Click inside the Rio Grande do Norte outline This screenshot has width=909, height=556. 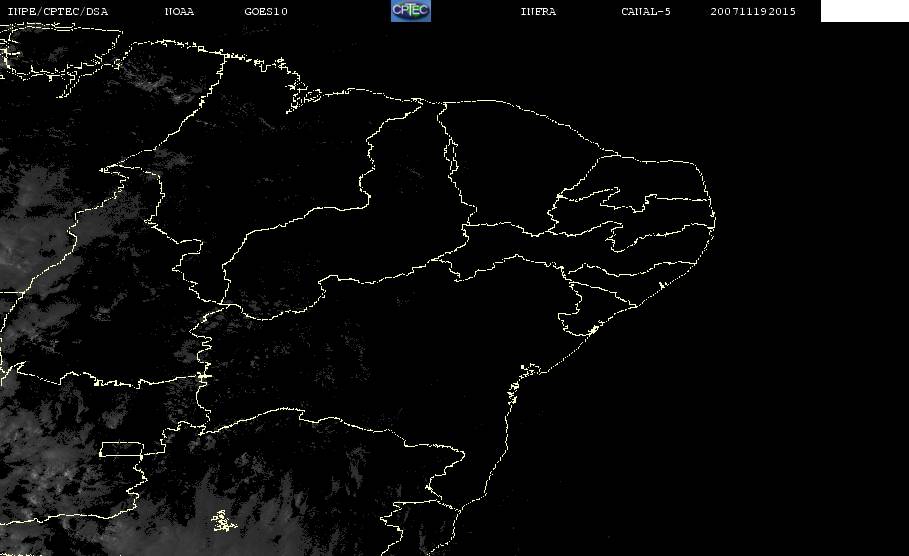[x=650, y=178]
